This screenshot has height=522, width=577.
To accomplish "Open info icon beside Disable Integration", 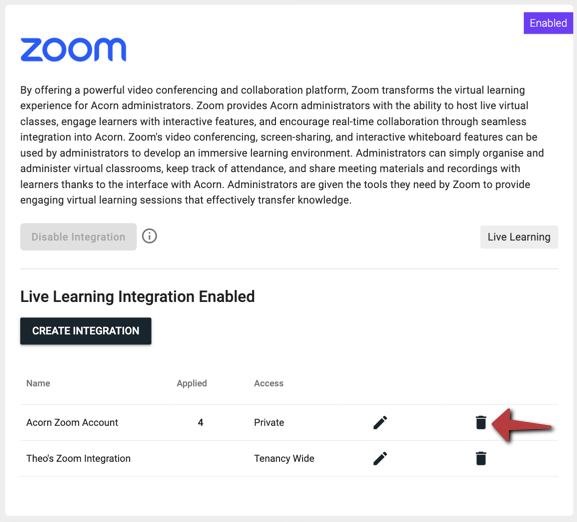I will 149,236.
